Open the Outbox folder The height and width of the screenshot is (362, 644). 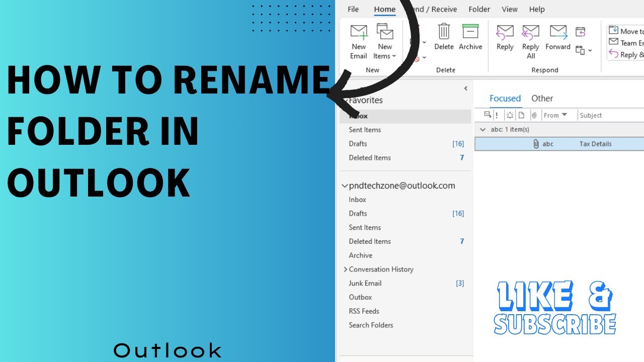360,297
